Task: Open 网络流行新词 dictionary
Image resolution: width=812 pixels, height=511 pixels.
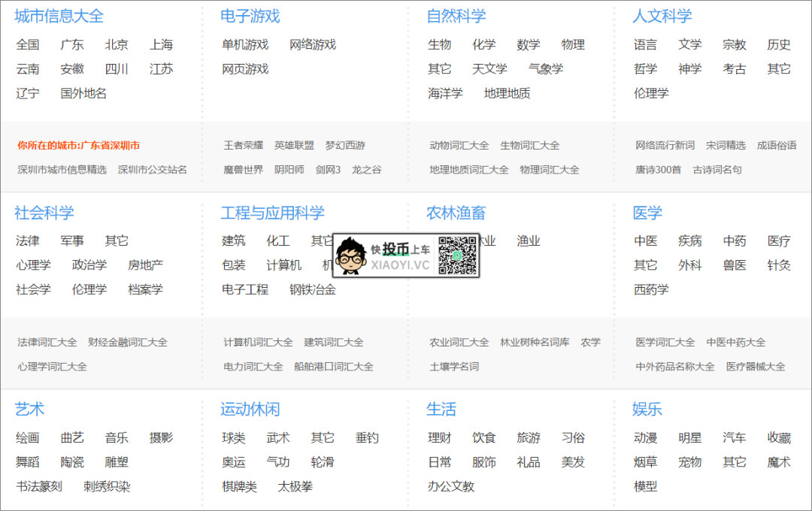Action: 665,146
